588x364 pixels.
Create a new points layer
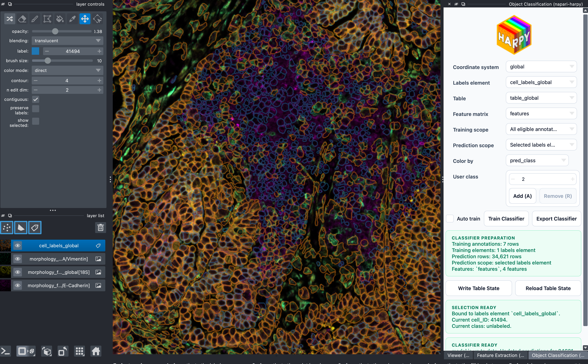(x=7, y=228)
